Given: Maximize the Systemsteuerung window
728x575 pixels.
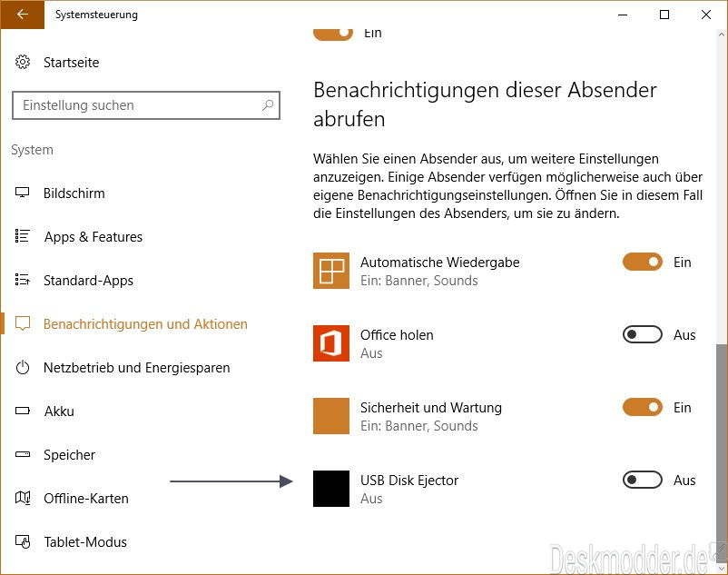Looking at the screenshot, I should [664, 15].
